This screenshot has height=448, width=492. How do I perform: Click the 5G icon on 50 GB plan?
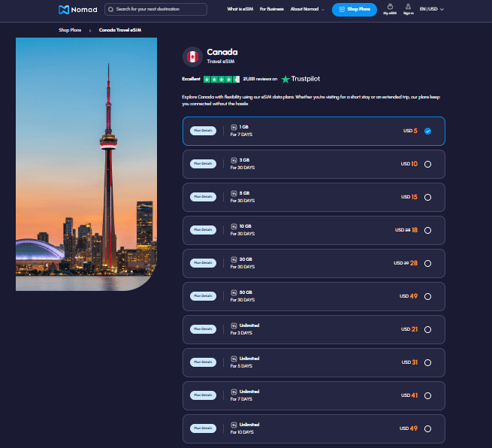(x=234, y=292)
